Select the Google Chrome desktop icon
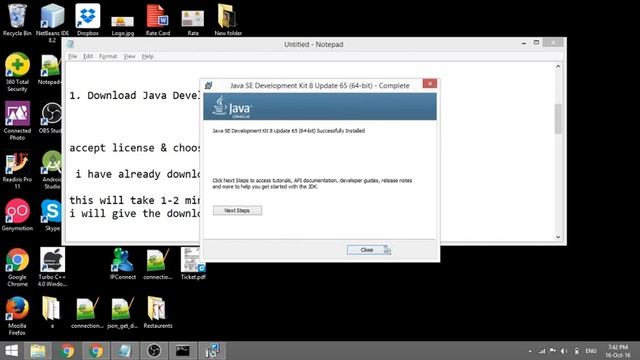This screenshot has width=640, height=360. [17, 267]
